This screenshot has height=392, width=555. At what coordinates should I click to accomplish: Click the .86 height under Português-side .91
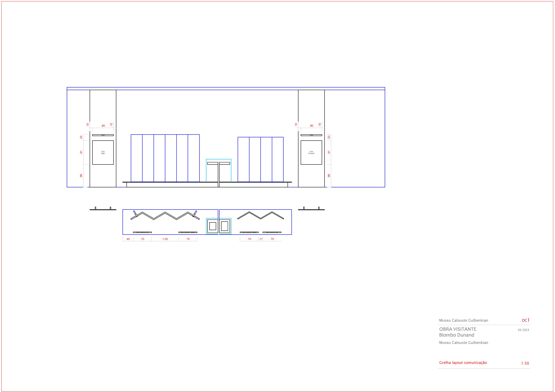[329, 176]
